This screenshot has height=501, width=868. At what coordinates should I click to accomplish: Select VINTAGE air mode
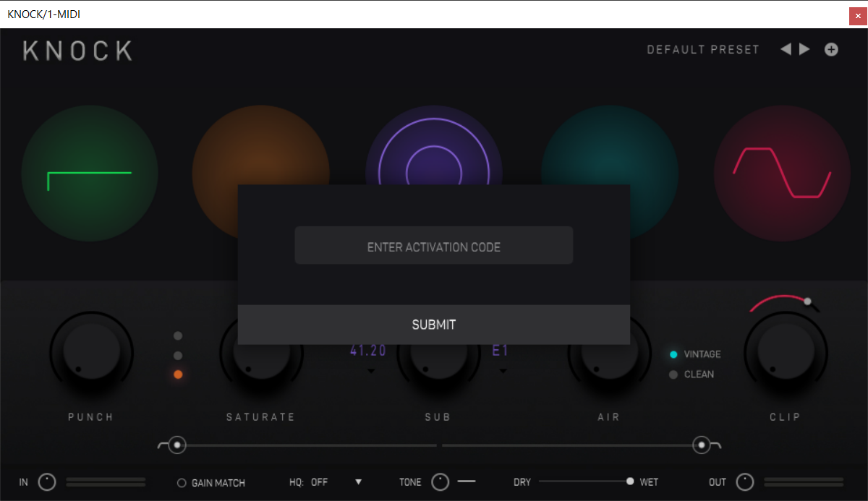click(673, 354)
